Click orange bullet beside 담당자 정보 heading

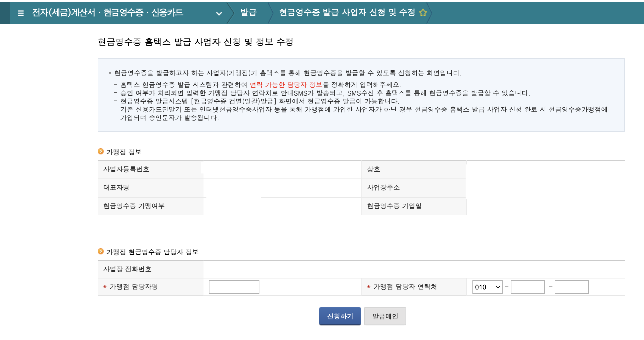pos(101,251)
